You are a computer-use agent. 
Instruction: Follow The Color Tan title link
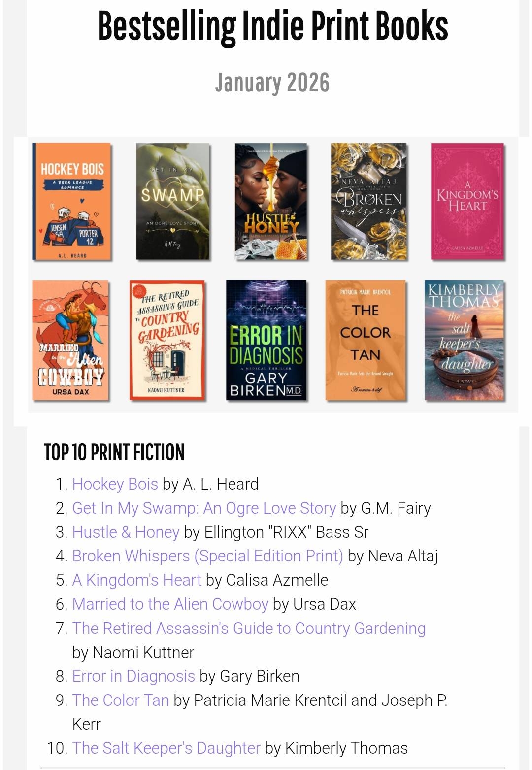coord(121,700)
